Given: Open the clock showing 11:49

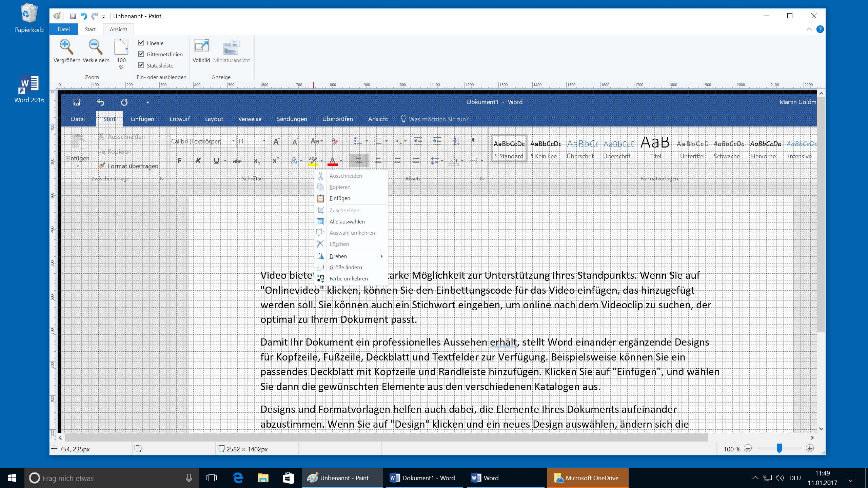Looking at the screenshot, I should pos(822,478).
